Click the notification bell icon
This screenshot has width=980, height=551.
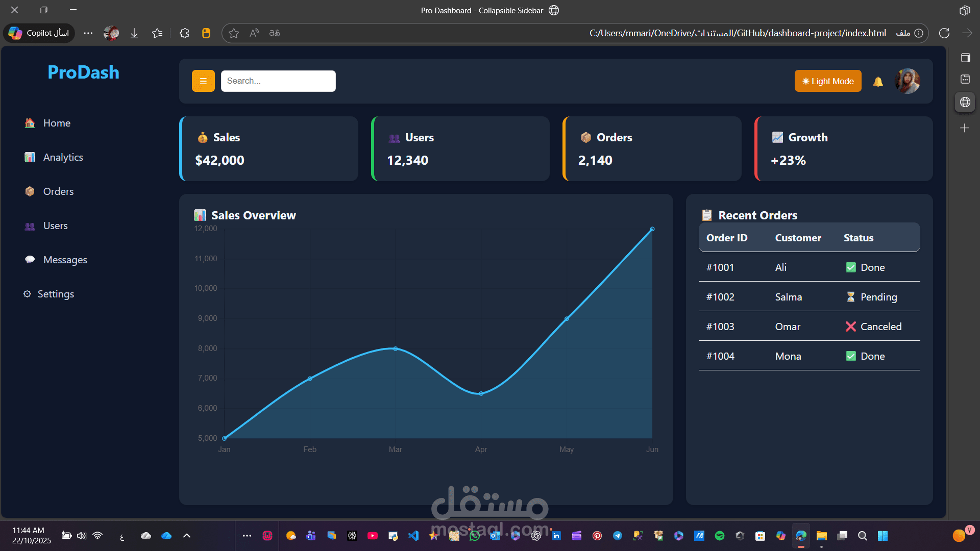pos(878,81)
